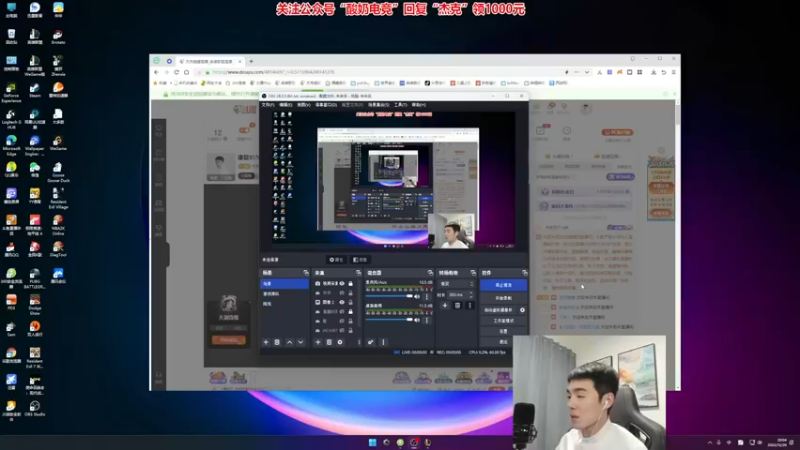800x450 pixels.
Task: Open Microsoft Edge desktop shortcut
Action: 11,145
